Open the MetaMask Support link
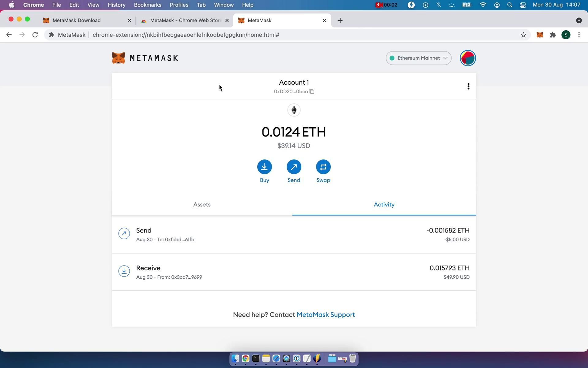 (x=326, y=314)
